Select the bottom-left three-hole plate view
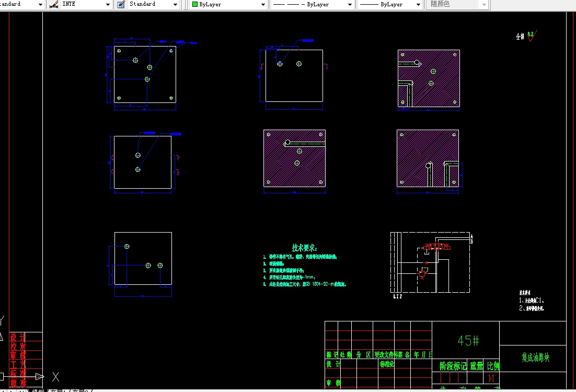The width and height of the screenshot is (576, 392). click(143, 258)
